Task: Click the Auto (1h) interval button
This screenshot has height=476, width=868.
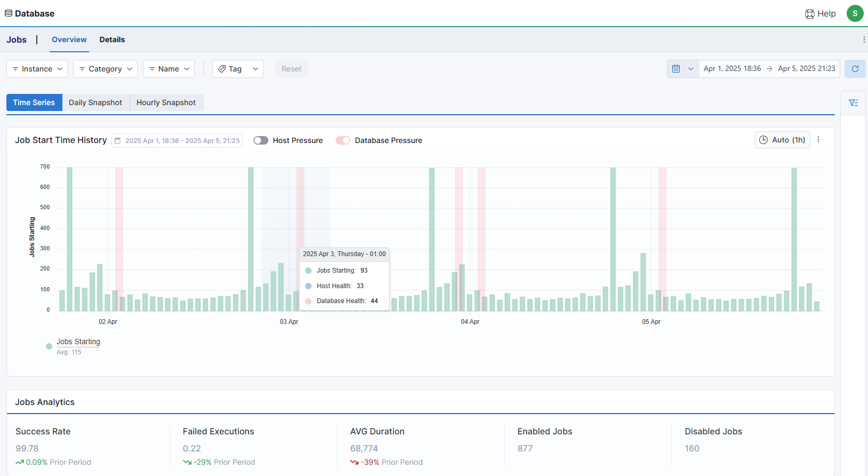Action: (782, 140)
